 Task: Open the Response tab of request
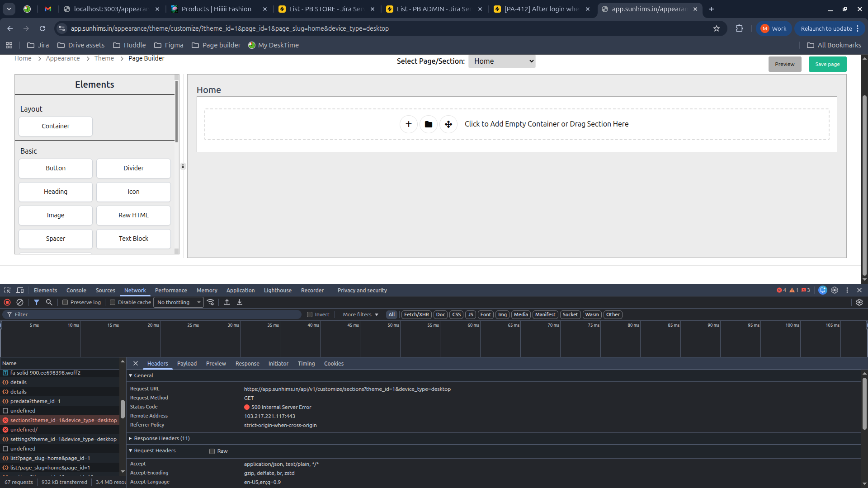coord(247,363)
